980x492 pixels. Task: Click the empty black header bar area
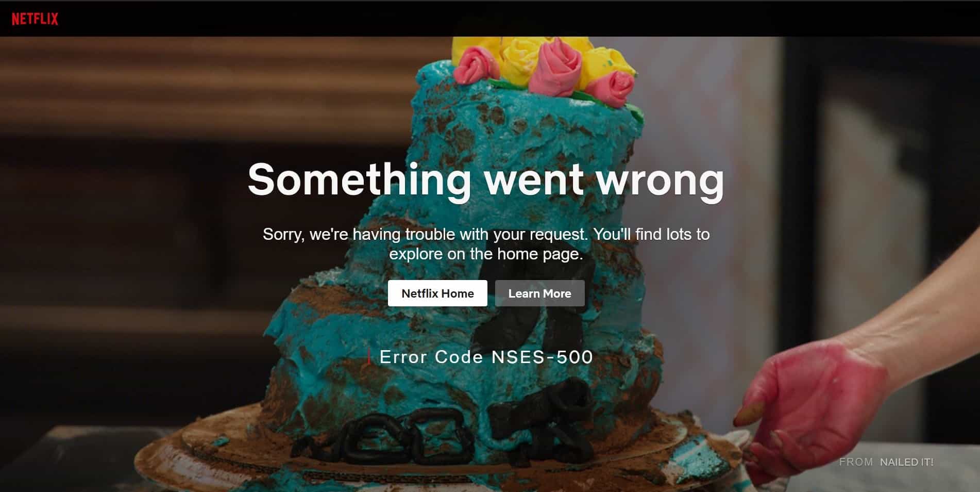click(515, 19)
